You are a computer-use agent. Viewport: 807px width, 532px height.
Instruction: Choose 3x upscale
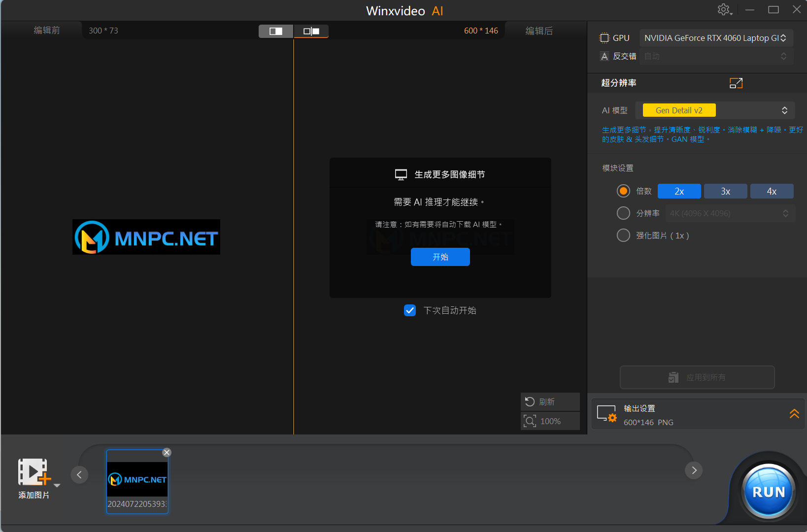pos(726,191)
